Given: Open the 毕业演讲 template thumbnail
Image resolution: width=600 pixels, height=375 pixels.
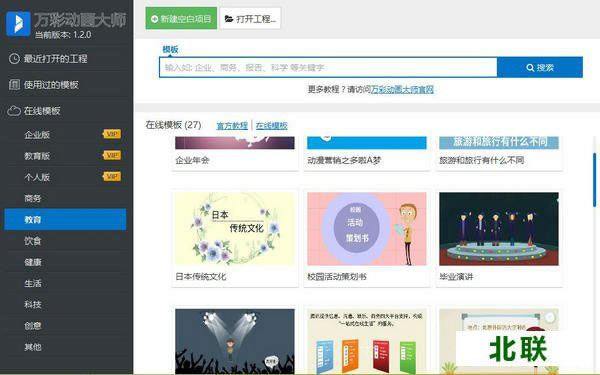Looking at the screenshot, I should pyautogui.click(x=499, y=229).
